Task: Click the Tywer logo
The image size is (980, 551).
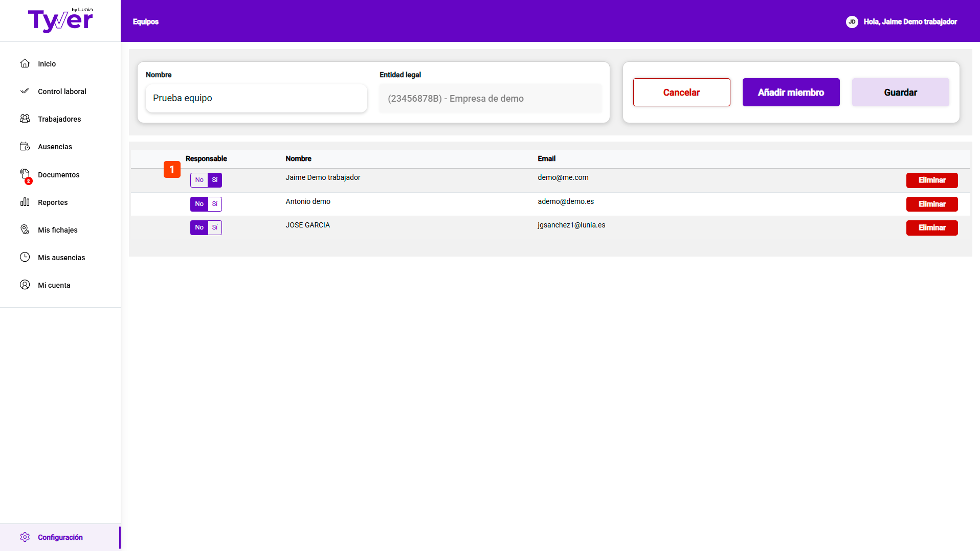Action: (60, 20)
